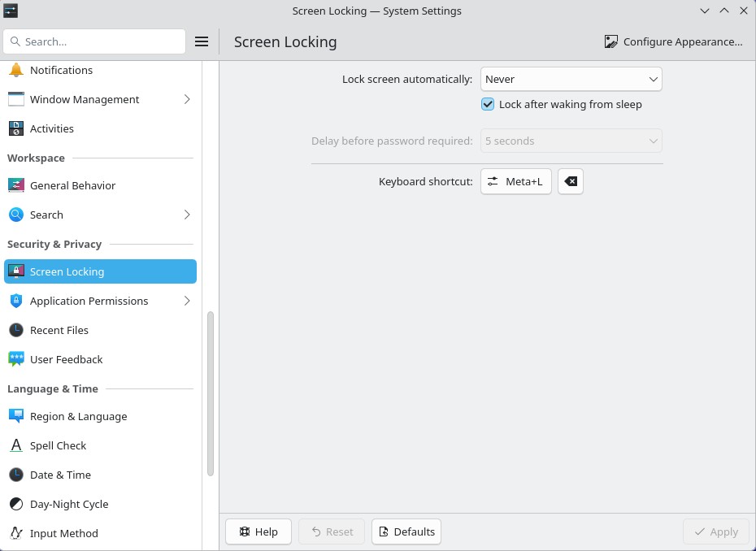The width and height of the screenshot is (756, 551).
Task: Click the Region & Language icon
Action: click(15, 416)
